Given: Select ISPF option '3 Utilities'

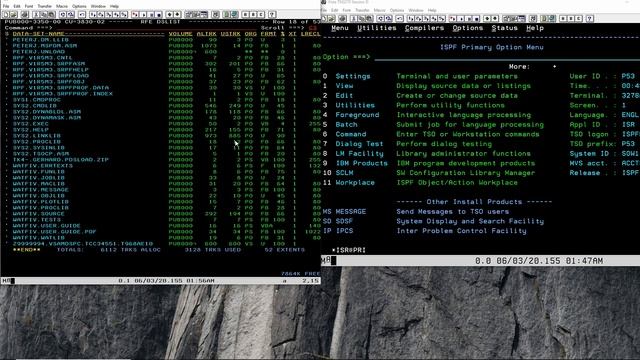Looking at the screenshot, I should [x=349, y=105].
